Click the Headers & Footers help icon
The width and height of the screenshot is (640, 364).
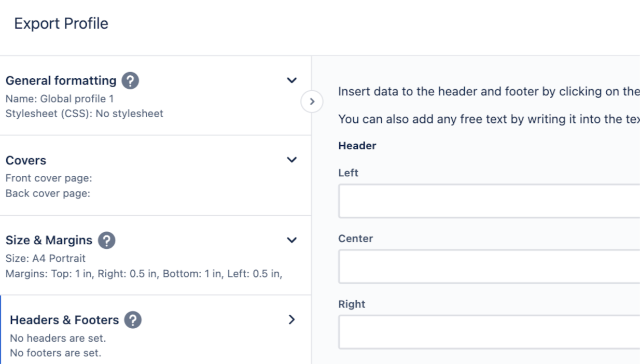(x=133, y=320)
